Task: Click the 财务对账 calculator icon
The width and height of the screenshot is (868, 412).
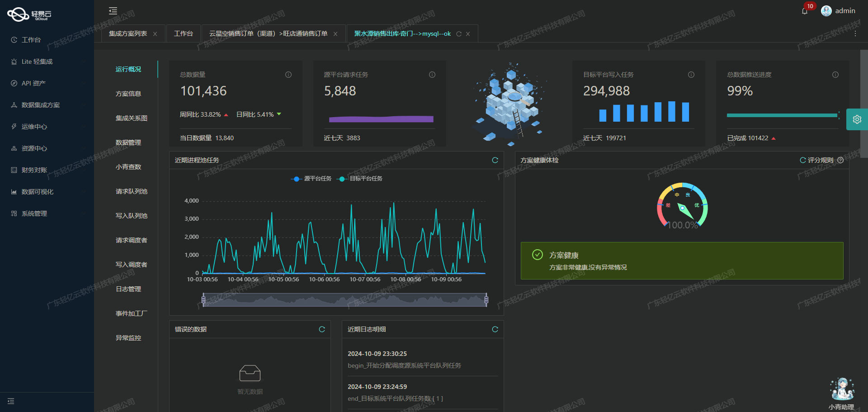Action: [x=14, y=170]
